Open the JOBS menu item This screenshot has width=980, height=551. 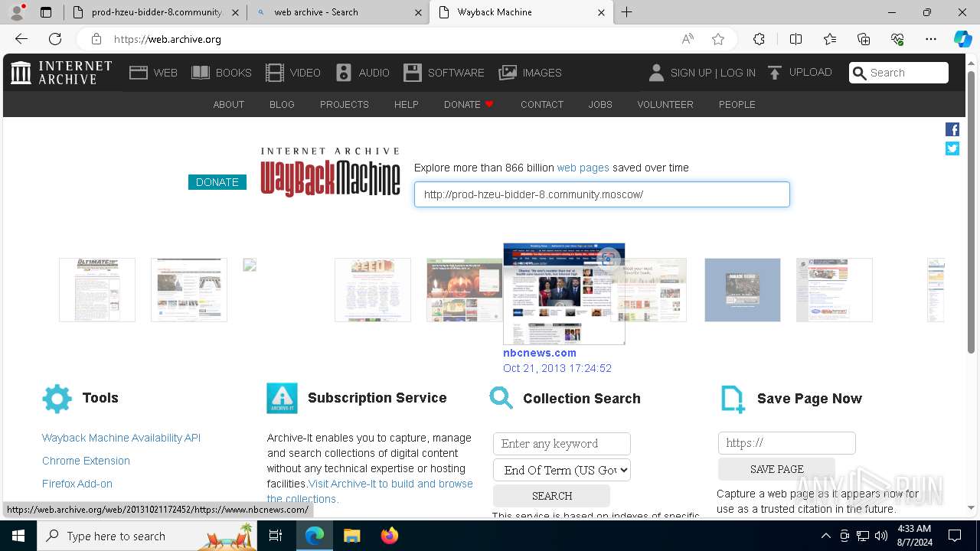[x=600, y=105]
